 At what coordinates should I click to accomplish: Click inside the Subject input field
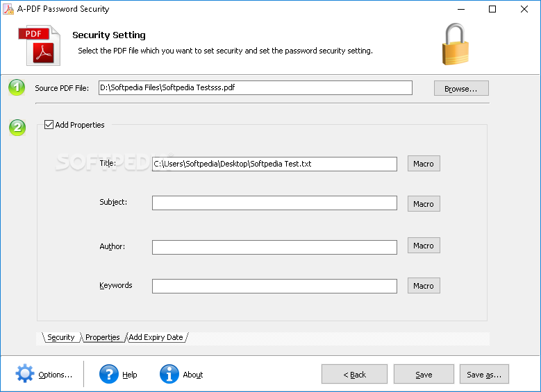coord(274,203)
